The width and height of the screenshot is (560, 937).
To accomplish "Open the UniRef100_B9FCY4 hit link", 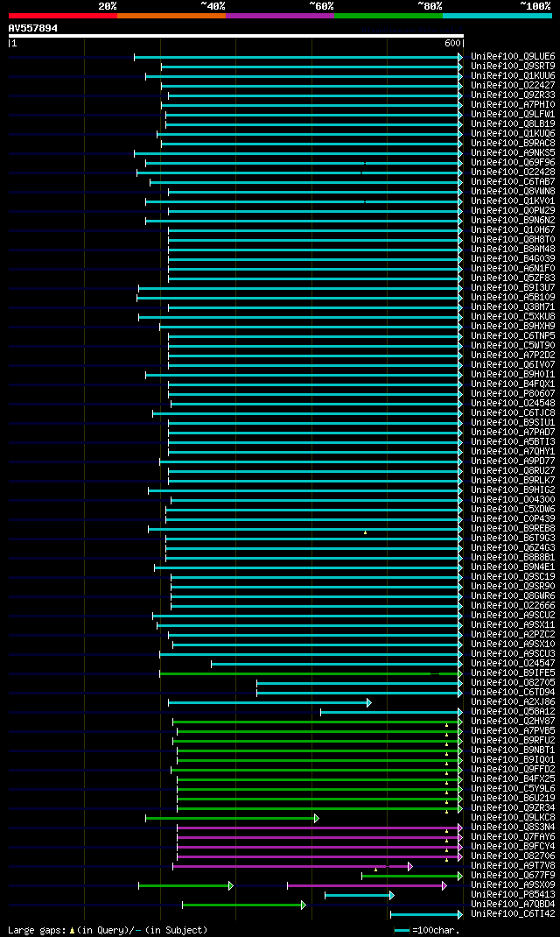I will pyautogui.click(x=513, y=846).
